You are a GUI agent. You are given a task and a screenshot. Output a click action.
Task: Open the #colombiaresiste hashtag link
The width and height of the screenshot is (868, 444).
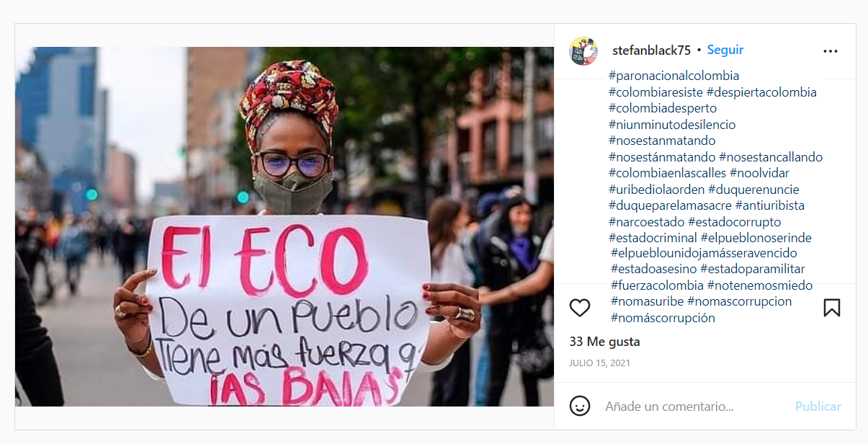pos(656,92)
